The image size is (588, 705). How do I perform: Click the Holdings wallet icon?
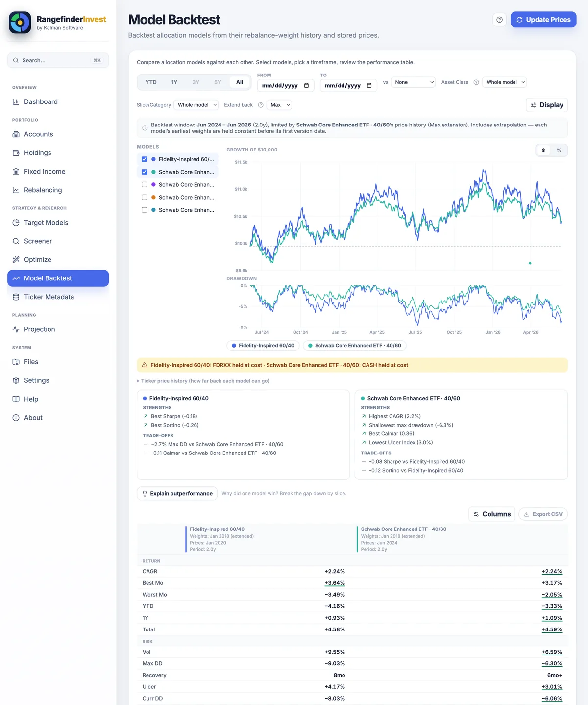pos(16,153)
